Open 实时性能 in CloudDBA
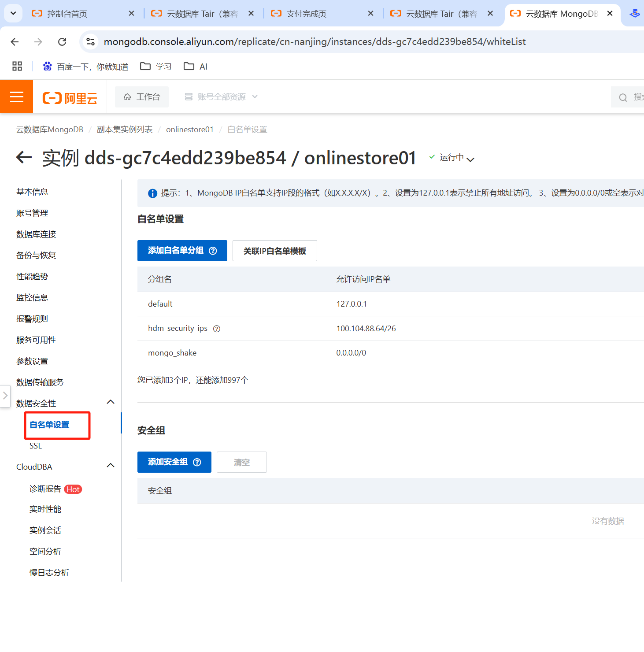 pyautogui.click(x=45, y=509)
